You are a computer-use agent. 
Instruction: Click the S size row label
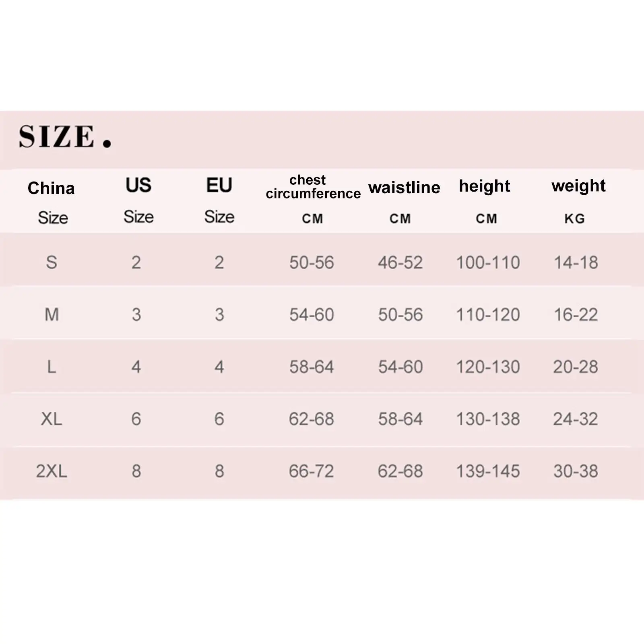[x=52, y=262]
